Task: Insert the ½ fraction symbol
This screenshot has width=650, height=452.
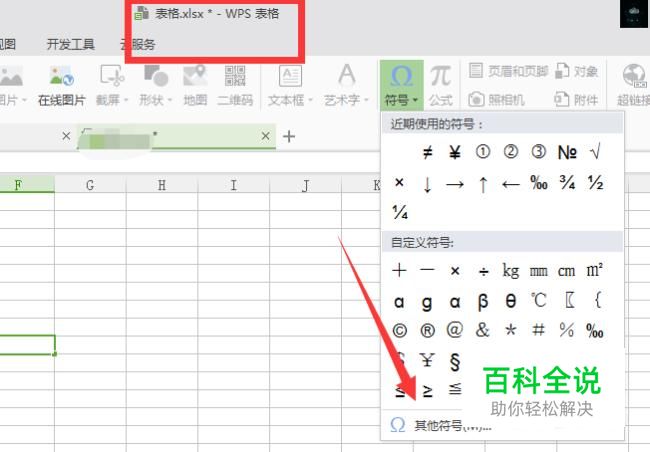Action: click(595, 182)
